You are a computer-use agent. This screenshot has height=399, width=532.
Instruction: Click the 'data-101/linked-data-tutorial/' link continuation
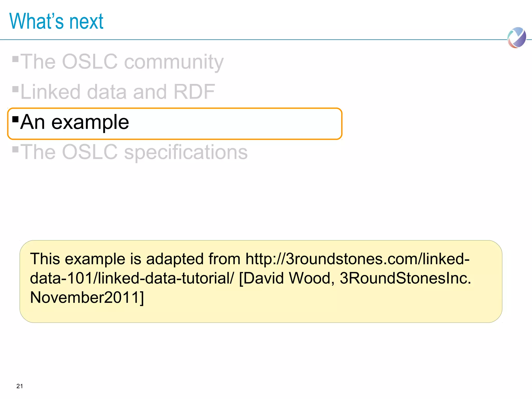132,278
